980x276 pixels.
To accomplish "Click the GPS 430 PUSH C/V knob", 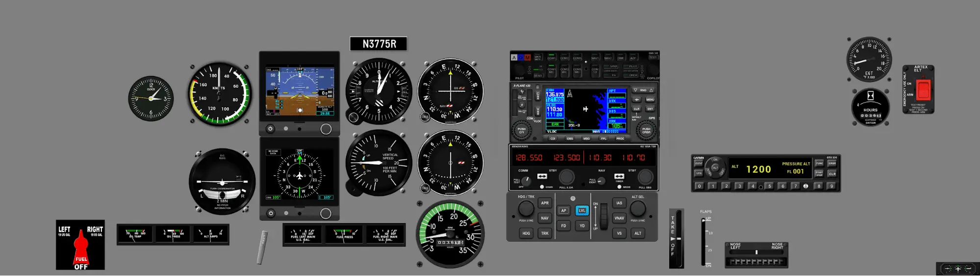I will click(522, 130).
